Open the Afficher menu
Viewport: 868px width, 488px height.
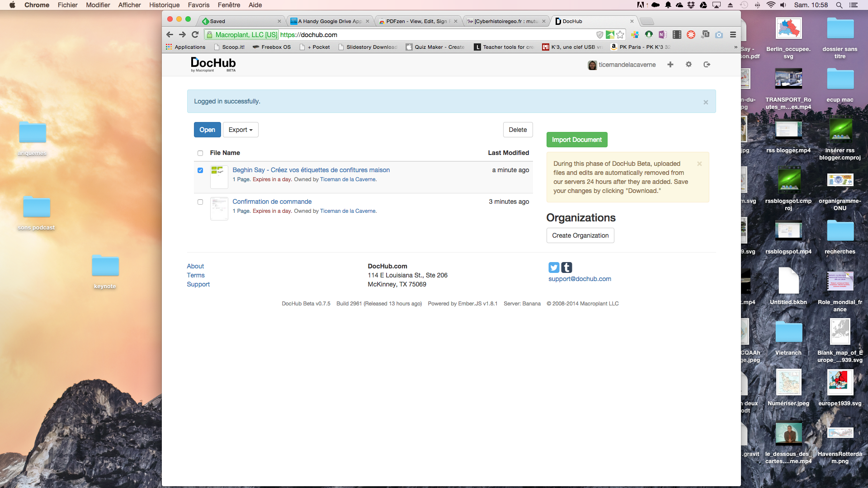130,5
